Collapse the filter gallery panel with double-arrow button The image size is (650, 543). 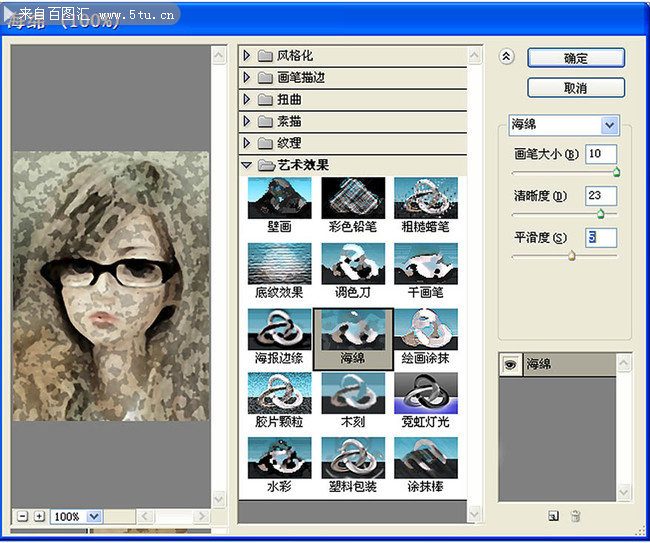tap(506, 57)
